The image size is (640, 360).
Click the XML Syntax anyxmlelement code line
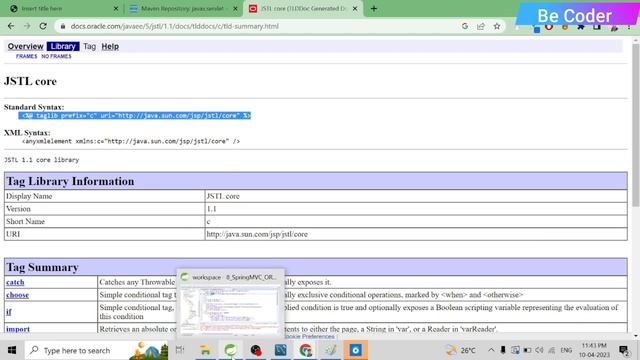click(131, 141)
